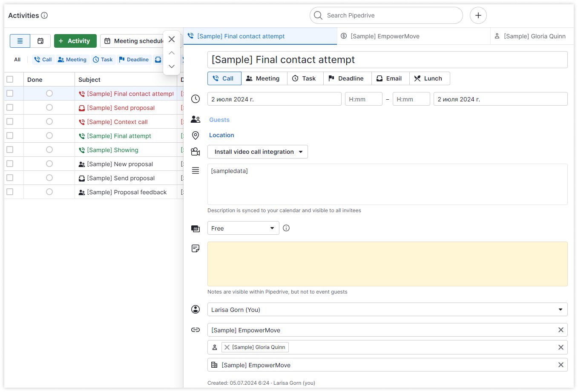Mark Final contact attempt as done
The image size is (578, 392).
pyautogui.click(x=49, y=93)
